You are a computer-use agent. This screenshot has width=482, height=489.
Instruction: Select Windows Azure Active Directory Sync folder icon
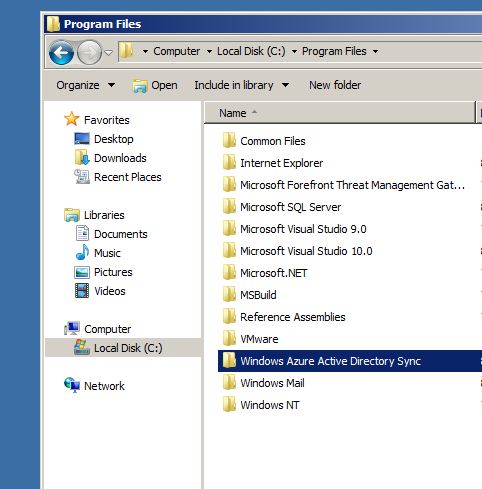coord(229,360)
